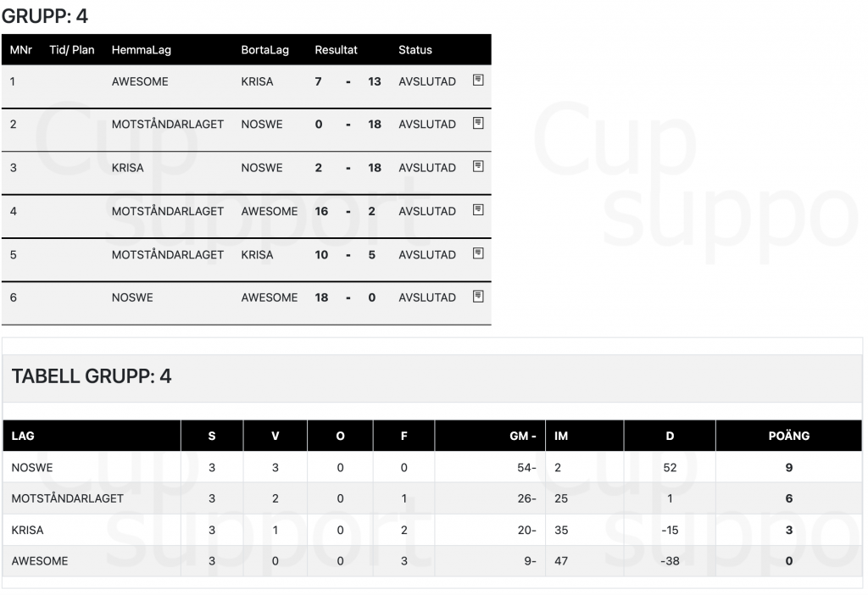Viewport: 868px width, 595px height.
Task: Open match report icon for match 2
Action: tap(478, 123)
